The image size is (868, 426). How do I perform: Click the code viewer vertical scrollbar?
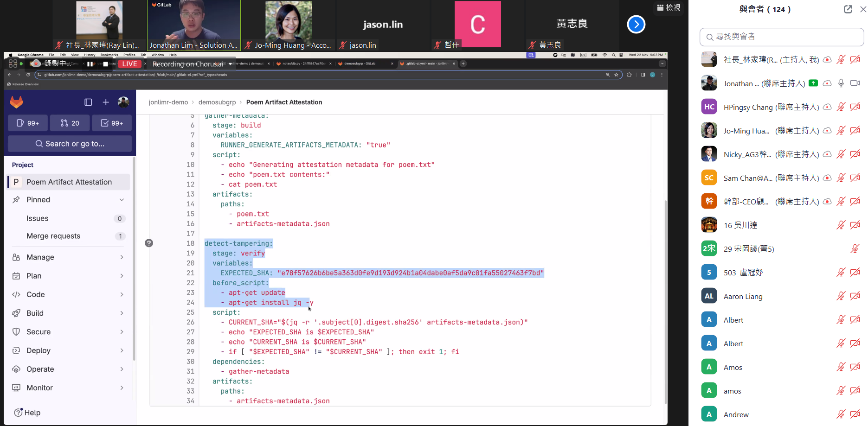pos(665,301)
